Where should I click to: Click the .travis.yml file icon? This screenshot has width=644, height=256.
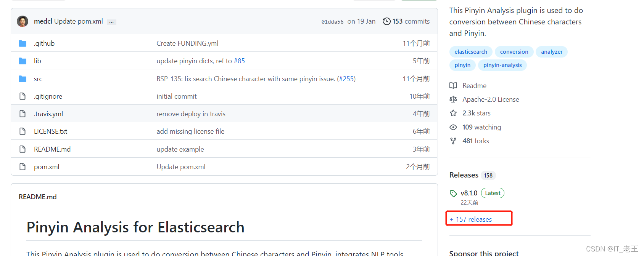(23, 114)
